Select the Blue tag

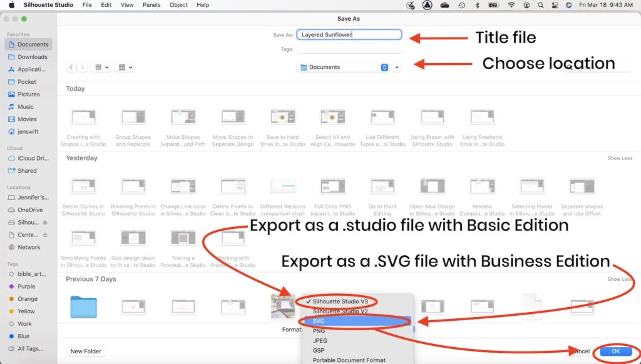[x=28, y=336]
